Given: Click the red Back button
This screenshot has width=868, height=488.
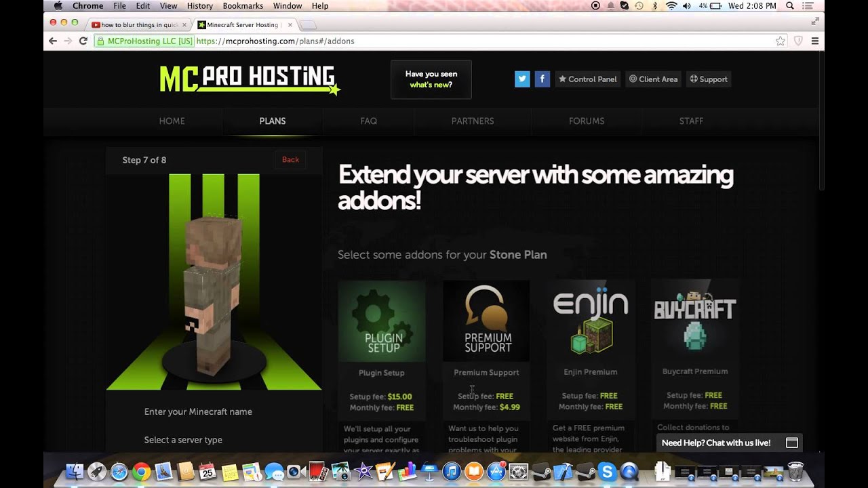Looking at the screenshot, I should pos(290,160).
